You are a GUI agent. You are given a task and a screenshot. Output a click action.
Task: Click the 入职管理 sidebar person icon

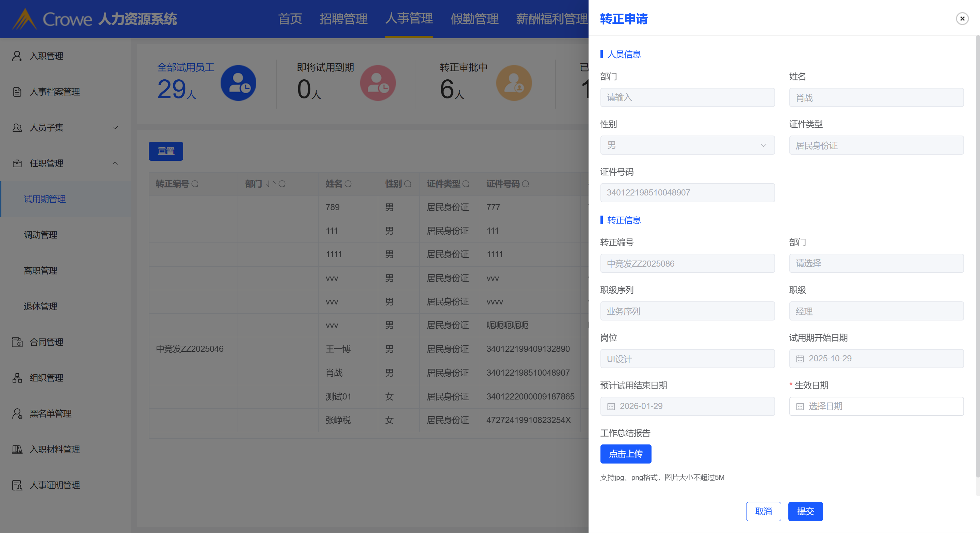(17, 56)
